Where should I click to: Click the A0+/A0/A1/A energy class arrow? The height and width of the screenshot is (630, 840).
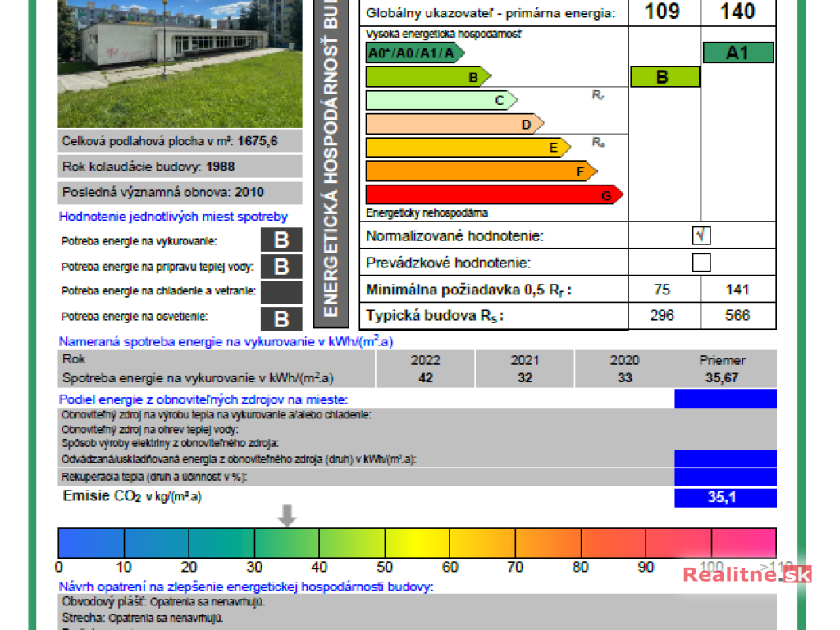point(415,53)
